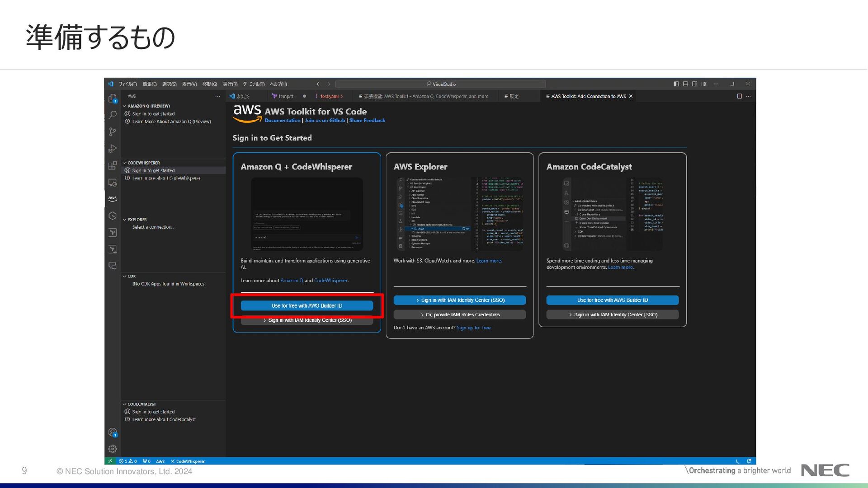Image resolution: width=868 pixels, height=488 pixels.
Task: Collapse the EXPLORER section in the AWS panel
Action: 124,220
